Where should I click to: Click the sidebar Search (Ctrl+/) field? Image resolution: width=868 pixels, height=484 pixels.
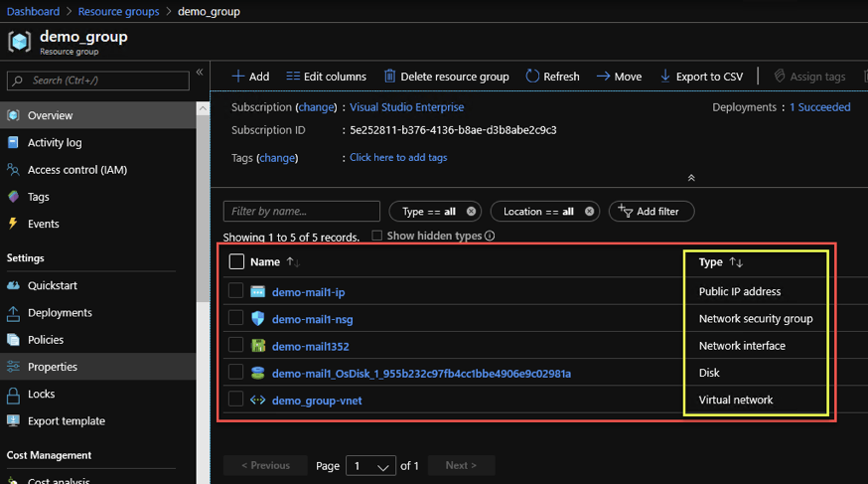click(98, 81)
